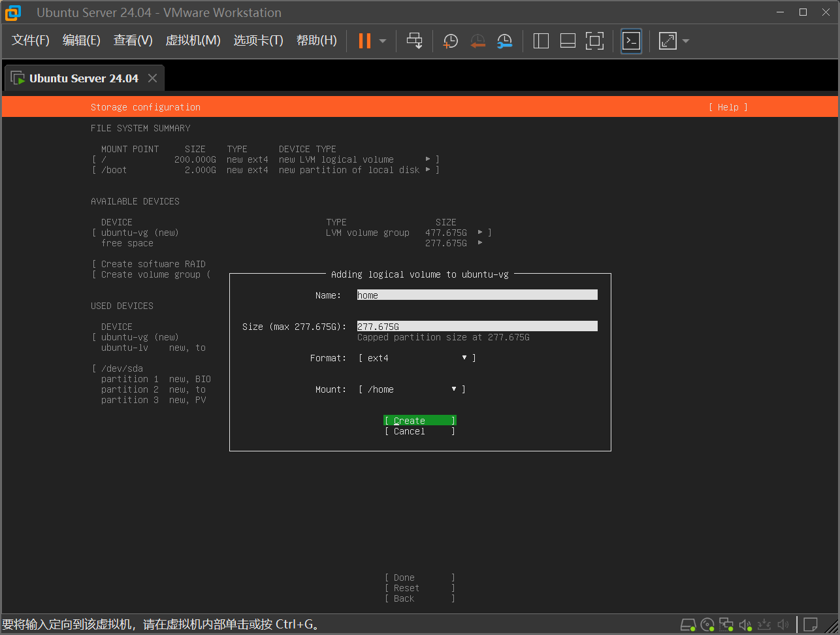This screenshot has height=635, width=840.
Task: Toggle the thumbnail bar view
Action: tap(568, 41)
